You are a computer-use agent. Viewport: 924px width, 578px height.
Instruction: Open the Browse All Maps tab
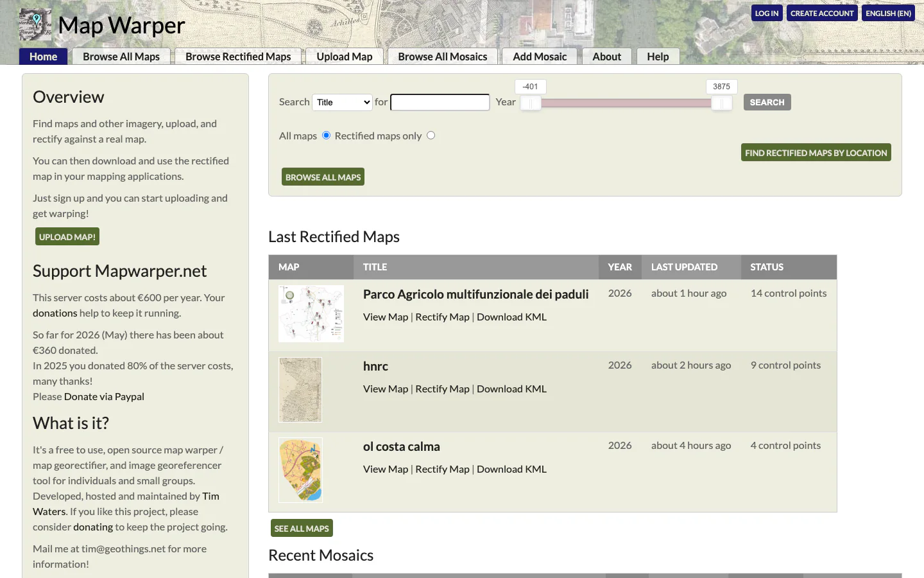(x=121, y=57)
